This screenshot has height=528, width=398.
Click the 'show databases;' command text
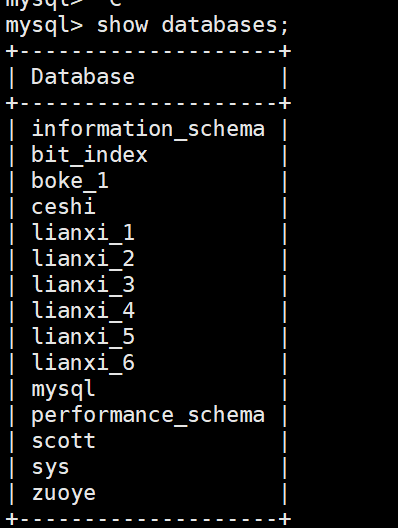193,25
